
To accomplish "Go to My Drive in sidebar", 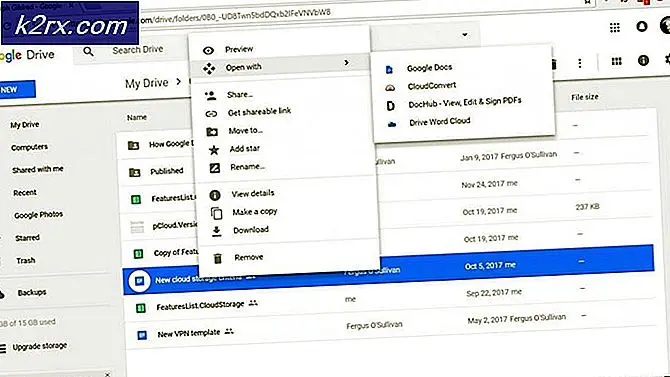I will [25, 125].
